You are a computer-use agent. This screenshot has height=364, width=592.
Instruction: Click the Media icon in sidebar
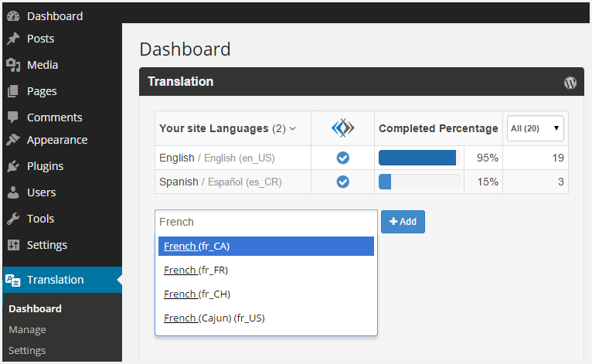[x=13, y=65]
